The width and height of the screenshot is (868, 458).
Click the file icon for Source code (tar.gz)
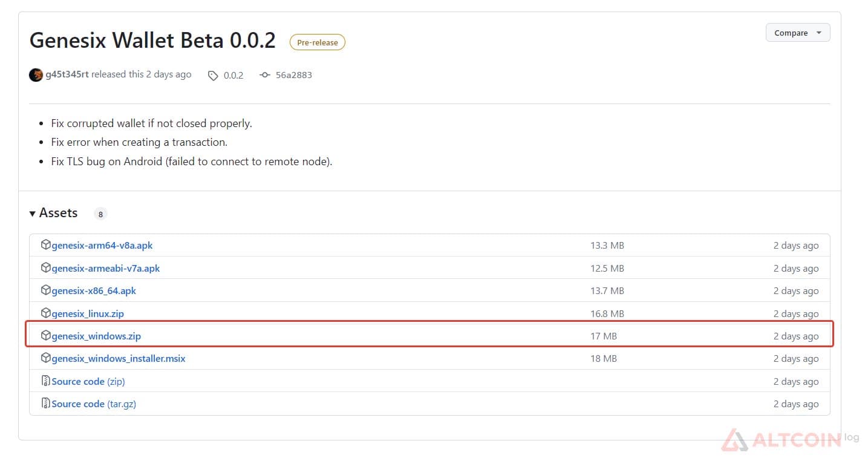tap(45, 403)
